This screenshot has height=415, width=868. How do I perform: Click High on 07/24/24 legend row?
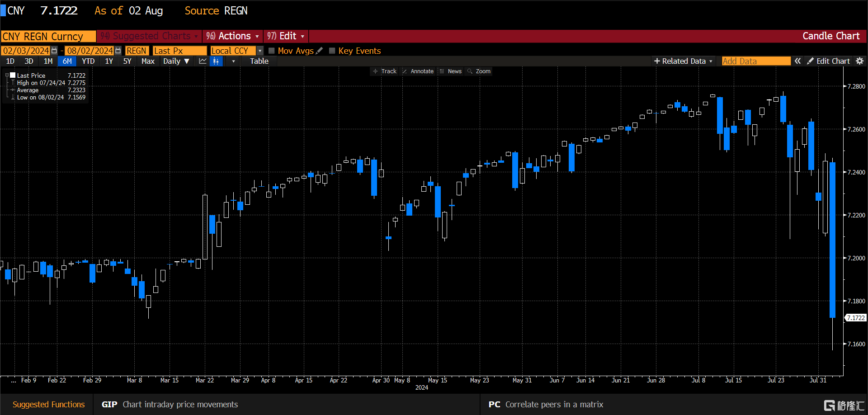coord(47,83)
